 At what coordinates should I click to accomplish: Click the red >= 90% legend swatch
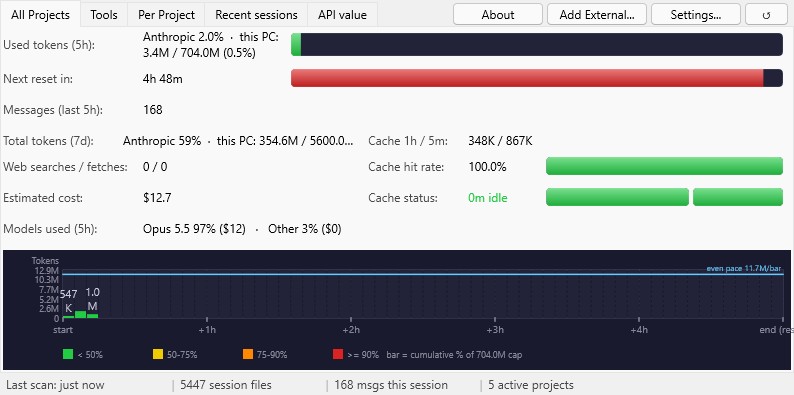(x=338, y=354)
